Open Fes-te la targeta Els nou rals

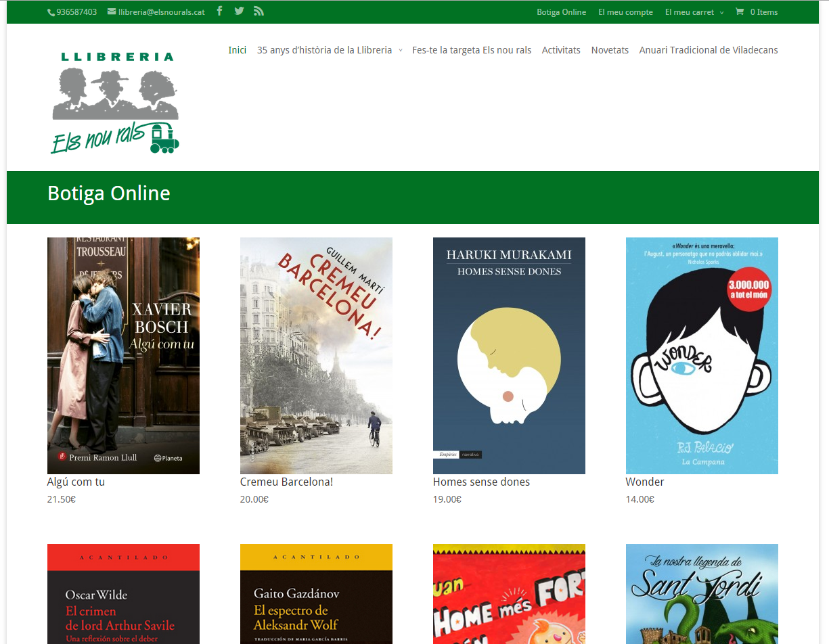click(x=472, y=50)
